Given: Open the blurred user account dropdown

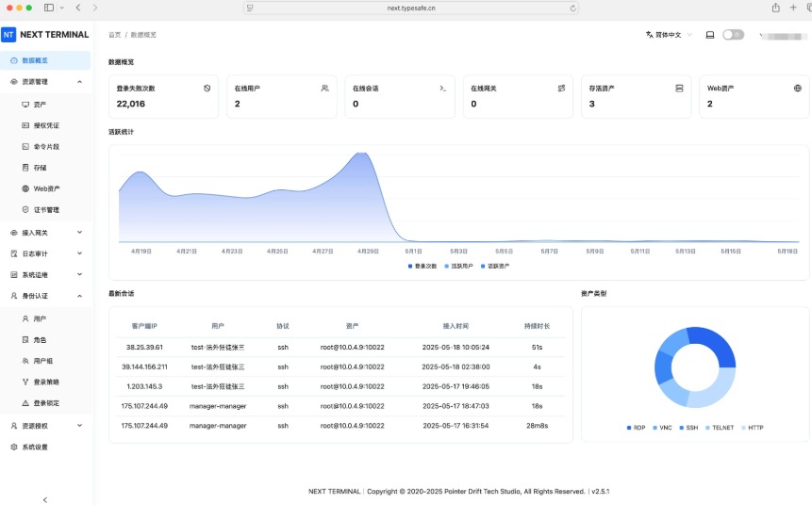Looking at the screenshot, I should [x=784, y=36].
